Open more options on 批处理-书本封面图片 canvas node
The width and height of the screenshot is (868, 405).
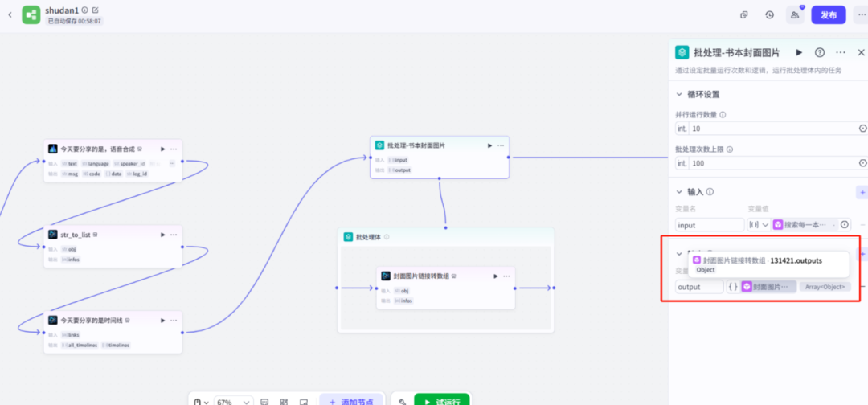coord(501,145)
